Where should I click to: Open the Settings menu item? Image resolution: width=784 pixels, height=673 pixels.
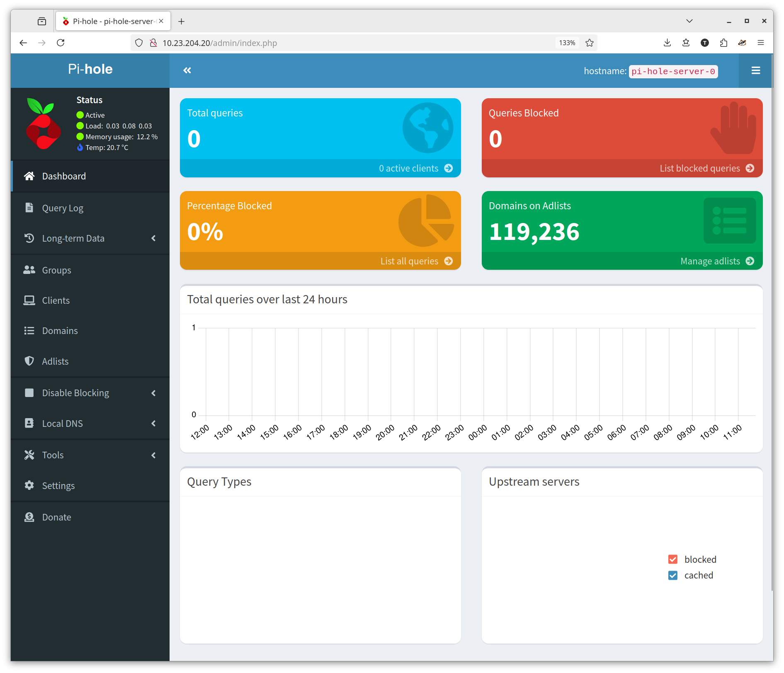click(90, 485)
